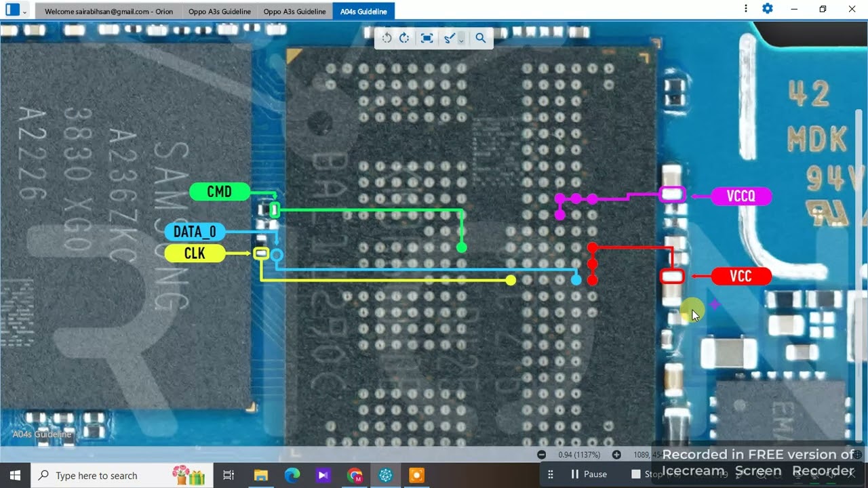868x488 pixels.
Task: Click the red VCC label
Action: (x=741, y=277)
